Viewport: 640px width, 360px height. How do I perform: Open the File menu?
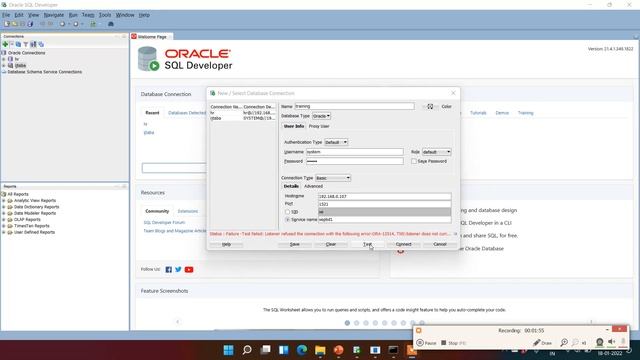tap(6, 15)
